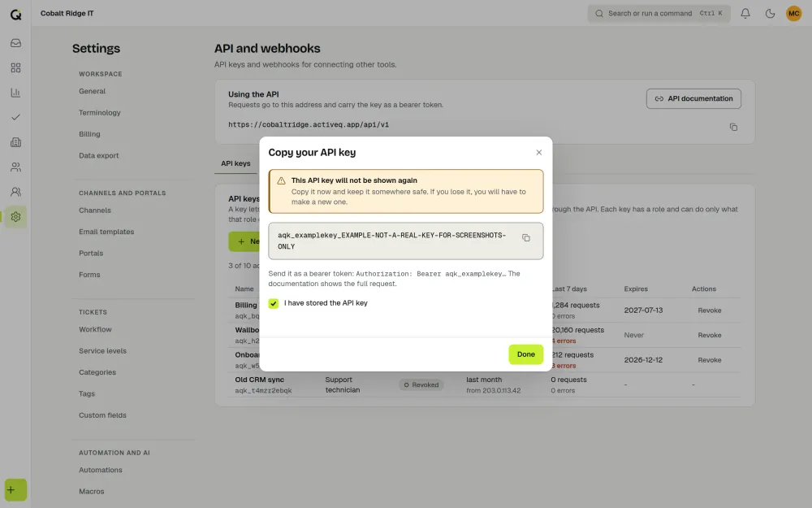Screen dimensions: 812x508
Task: Open notifications bell icon
Action: pos(745,14)
